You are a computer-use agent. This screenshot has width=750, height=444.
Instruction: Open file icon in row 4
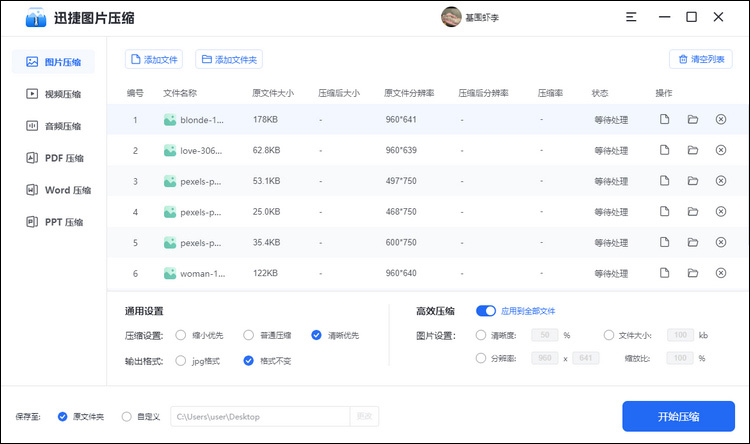click(664, 211)
